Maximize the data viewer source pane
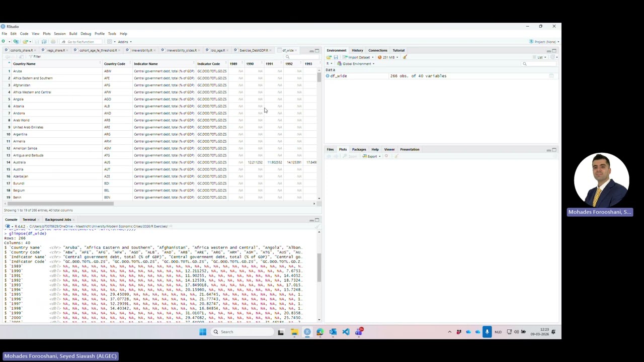 tap(316, 51)
